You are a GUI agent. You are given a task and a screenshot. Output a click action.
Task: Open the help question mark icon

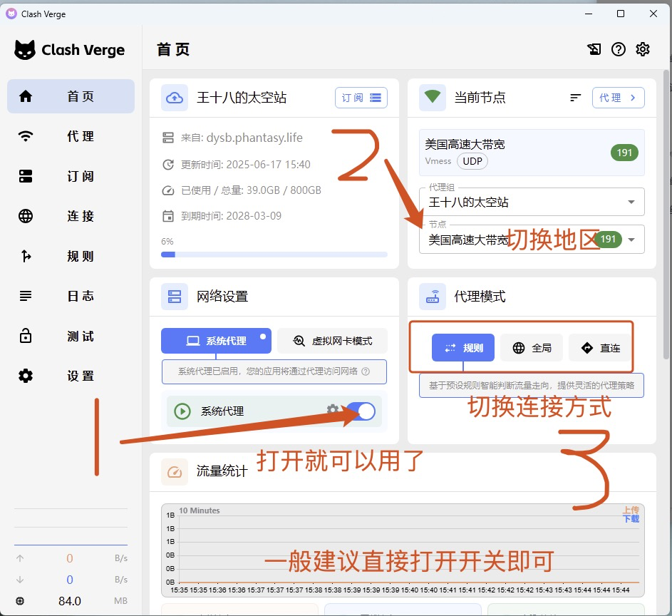click(619, 49)
